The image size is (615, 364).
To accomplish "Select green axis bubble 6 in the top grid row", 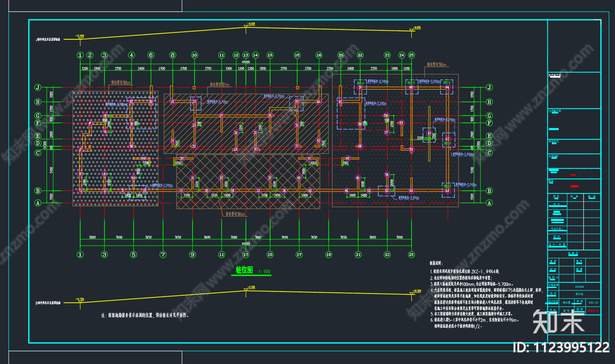I will [151, 55].
